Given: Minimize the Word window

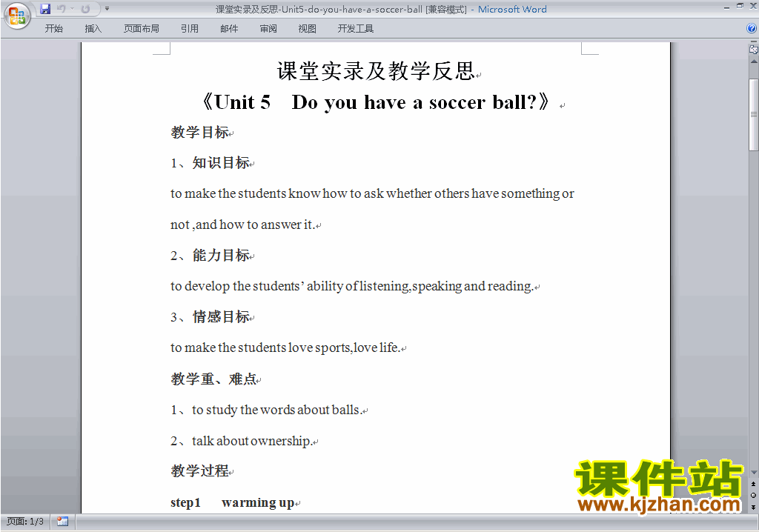Looking at the screenshot, I should coord(726,7).
